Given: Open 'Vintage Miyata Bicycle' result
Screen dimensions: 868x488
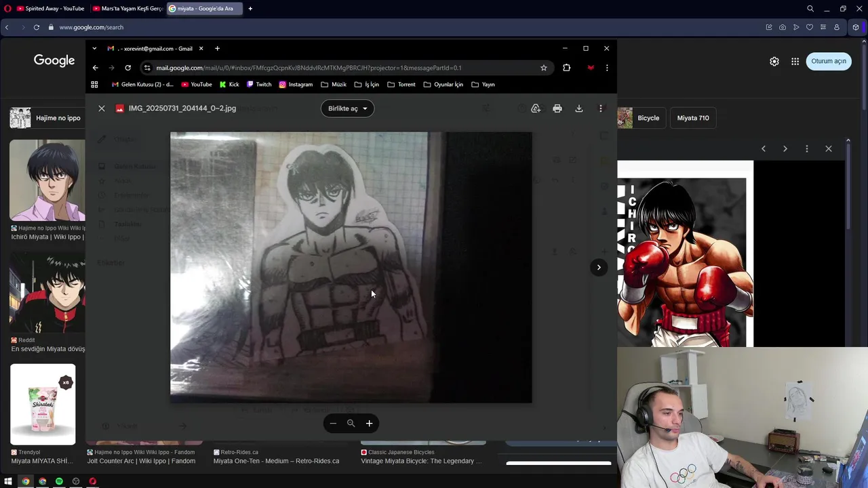Looking at the screenshot, I should (x=421, y=461).
